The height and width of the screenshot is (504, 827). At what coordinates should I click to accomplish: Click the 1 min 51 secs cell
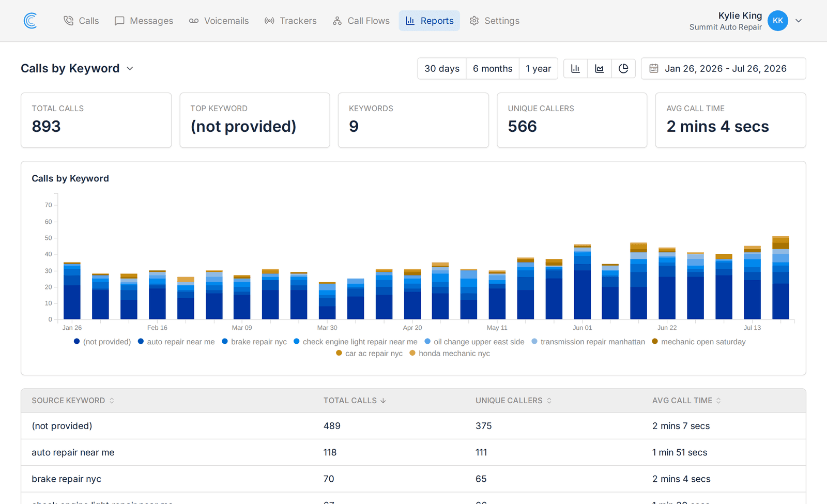click(x=680, y=452)
